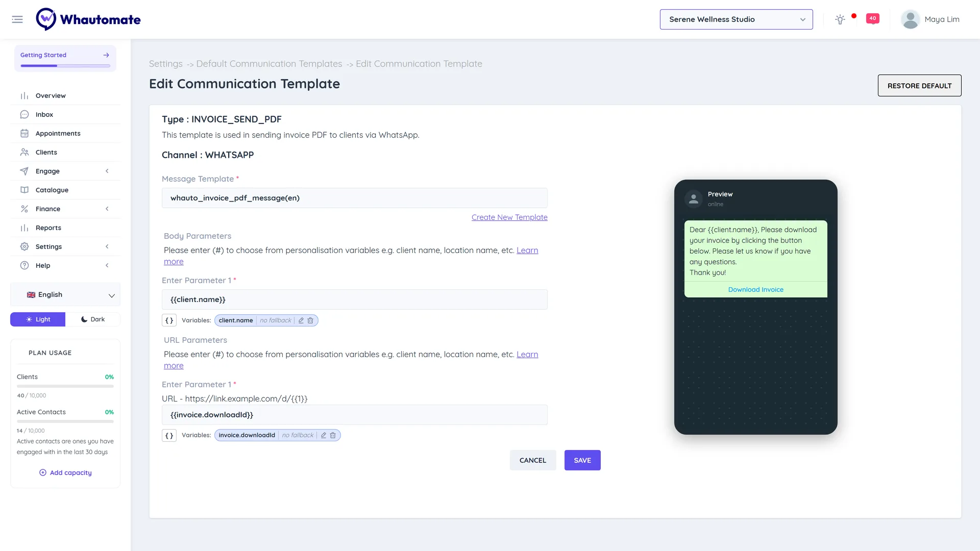Select Clients in sidebar
The width and height of the screenshot is (980, 551).
[x=65, y=153]
